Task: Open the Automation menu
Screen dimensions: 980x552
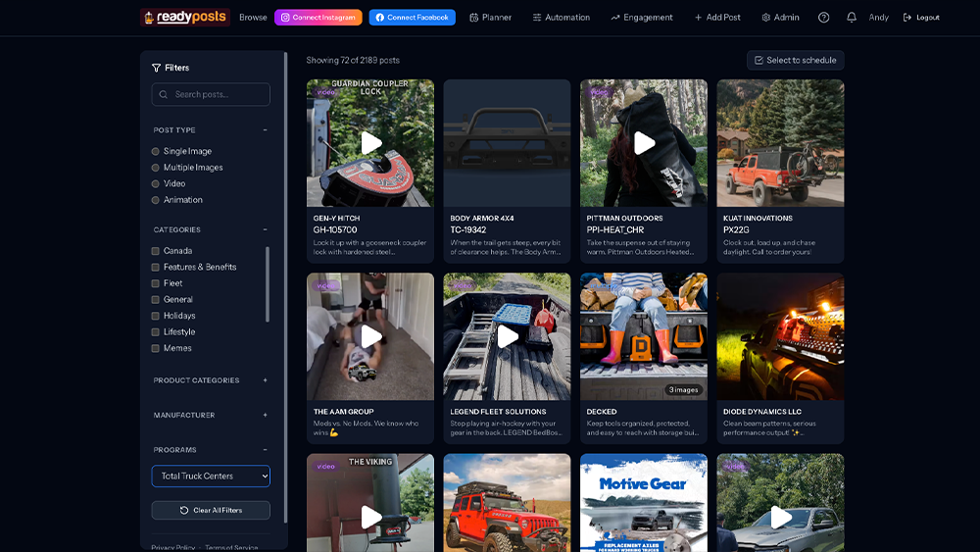Action: click(562, 18)
